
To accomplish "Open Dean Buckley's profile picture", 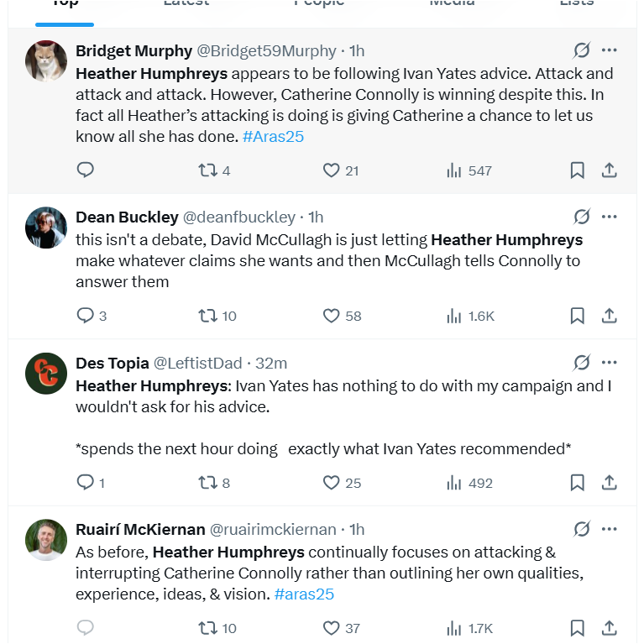I will click(46, 229).
